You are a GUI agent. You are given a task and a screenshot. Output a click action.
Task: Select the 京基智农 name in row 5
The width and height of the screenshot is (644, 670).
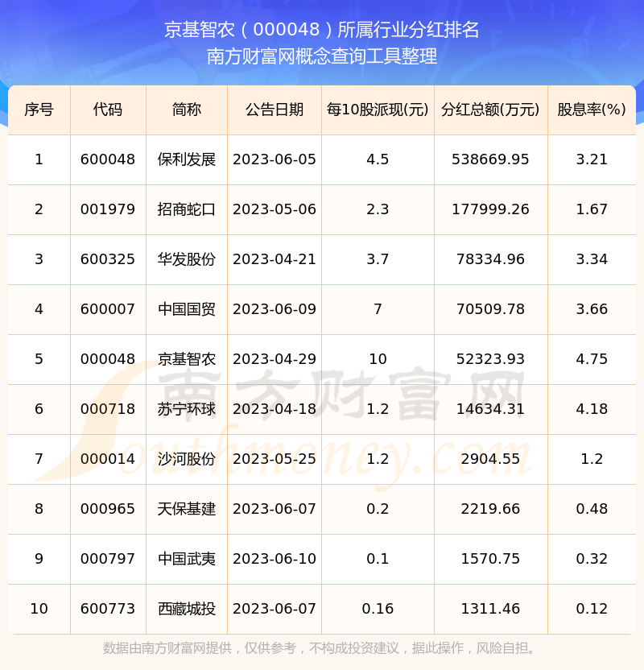(187, 359)
